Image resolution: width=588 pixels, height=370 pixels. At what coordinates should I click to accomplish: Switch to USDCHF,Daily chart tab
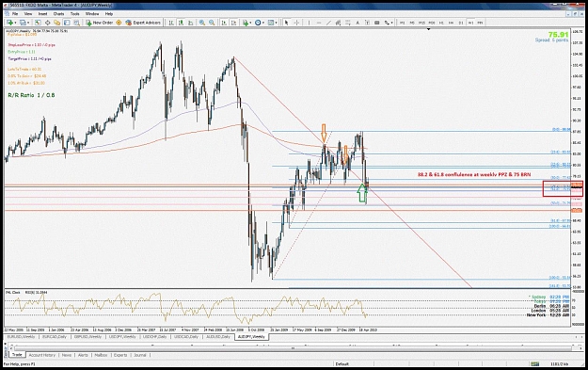tap(154, 337)
